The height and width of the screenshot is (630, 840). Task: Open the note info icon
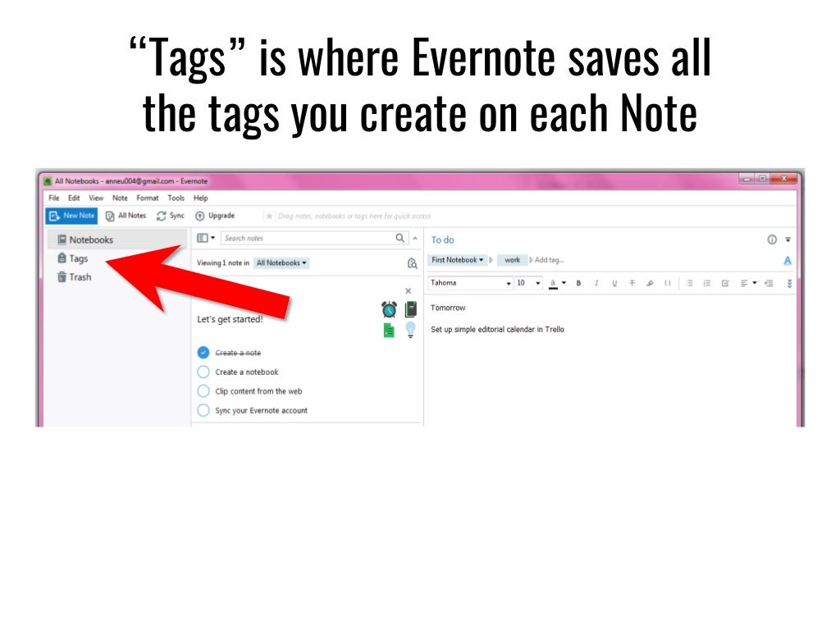772,240
